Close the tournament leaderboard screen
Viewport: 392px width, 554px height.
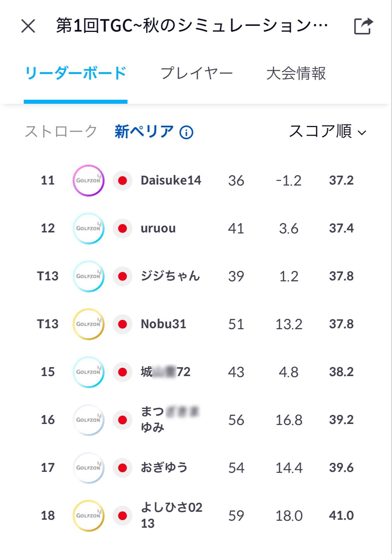click(28, 26)
